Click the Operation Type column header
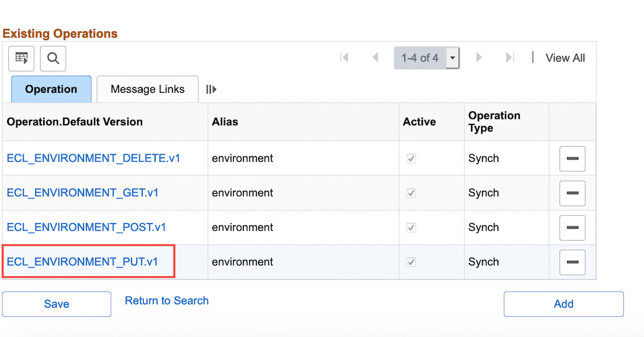Screen dimensions: 644x337 point(494,122)
